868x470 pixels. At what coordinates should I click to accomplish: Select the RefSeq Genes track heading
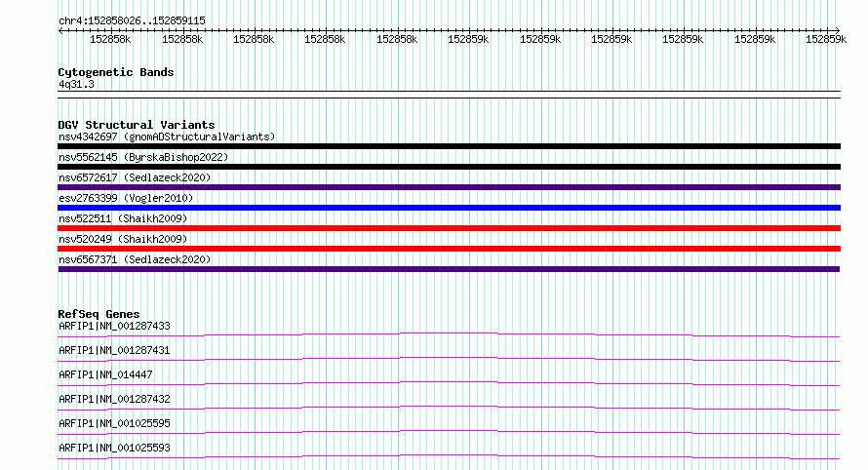pos(99,314)
